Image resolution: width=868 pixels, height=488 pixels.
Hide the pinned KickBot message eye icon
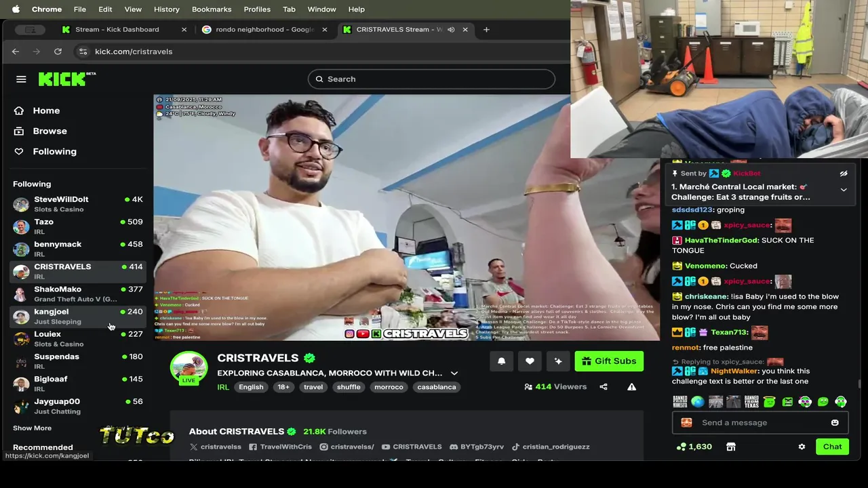tap(844, 174)
